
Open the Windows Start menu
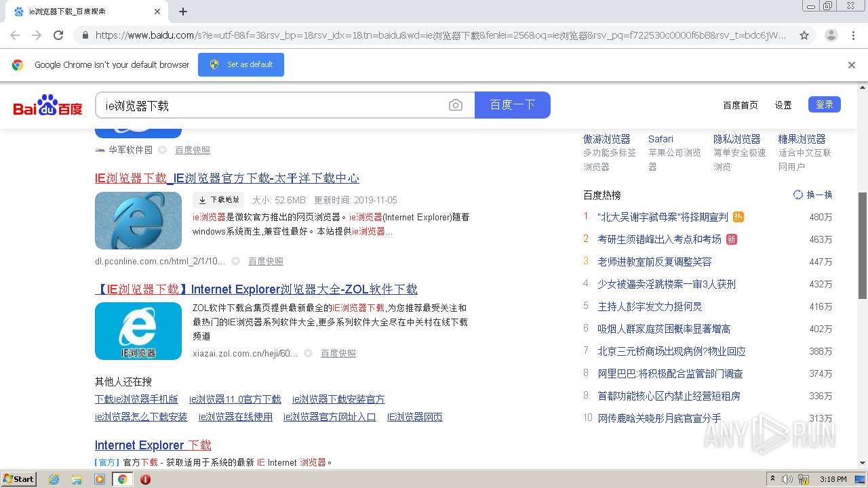click(18, 479)
